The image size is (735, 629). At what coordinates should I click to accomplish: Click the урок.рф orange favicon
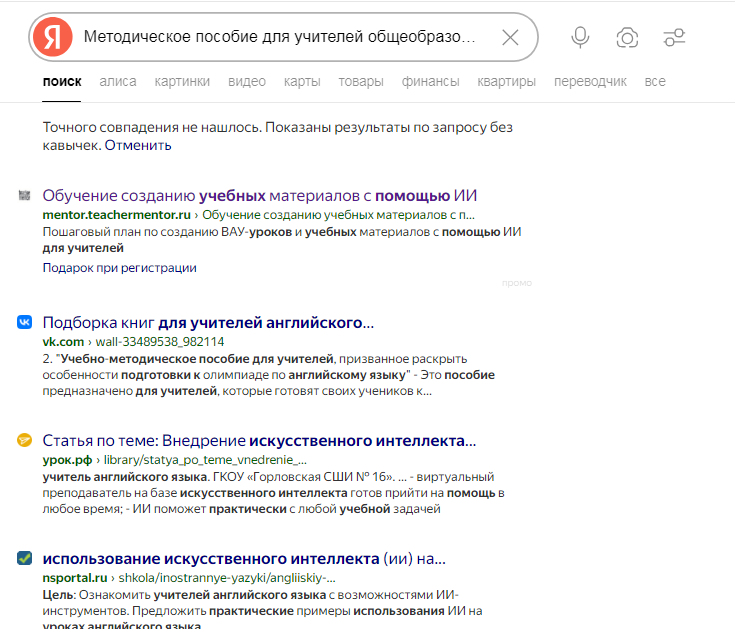pyautogui.click(x=25, y=440)
